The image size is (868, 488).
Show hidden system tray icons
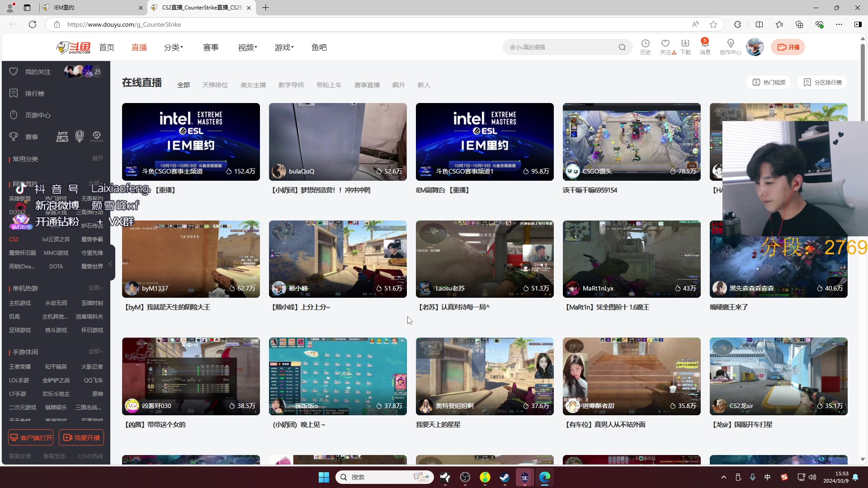pos(724,477)
